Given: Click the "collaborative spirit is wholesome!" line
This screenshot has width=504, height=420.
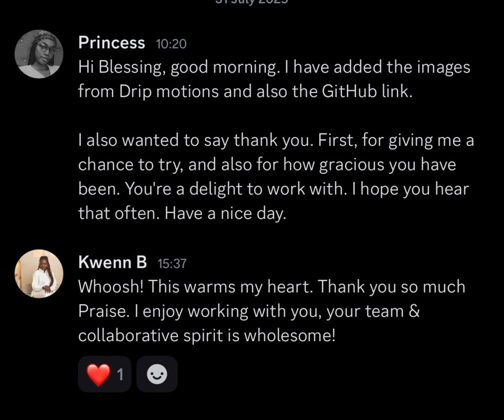Looking at the screenshot, I should [207, 335].
